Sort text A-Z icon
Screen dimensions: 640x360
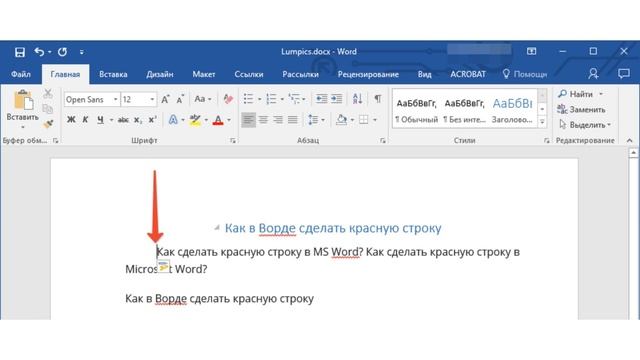[x=357, y=99]
